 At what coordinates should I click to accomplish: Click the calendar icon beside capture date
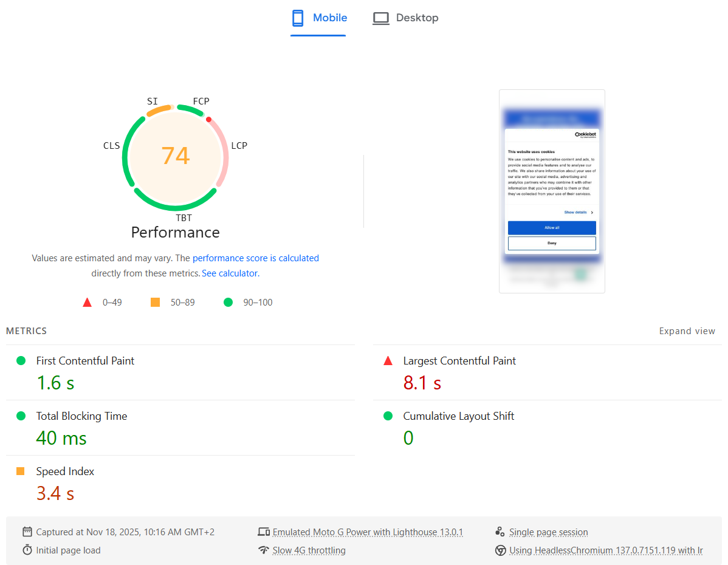click(x=27, y=532)
